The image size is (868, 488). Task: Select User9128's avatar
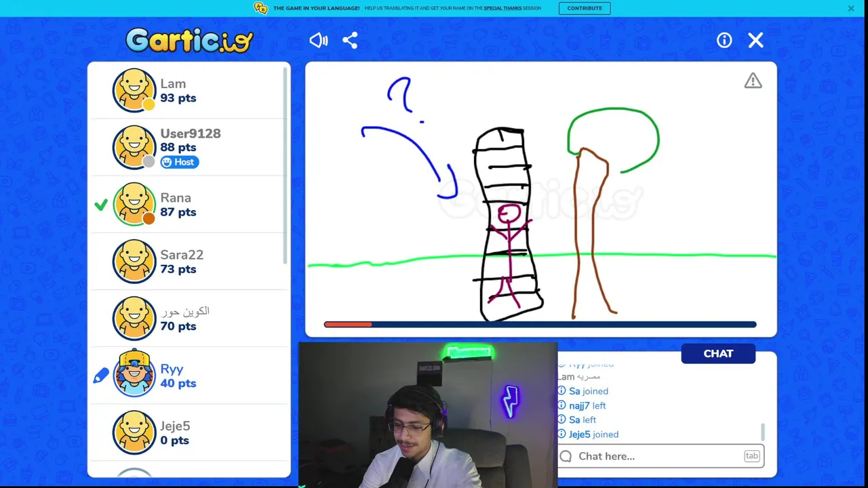[x=134, y=146]
